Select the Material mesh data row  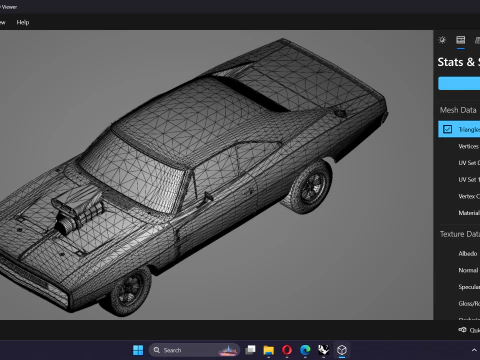pyautogui.click(x=459, y=213)
